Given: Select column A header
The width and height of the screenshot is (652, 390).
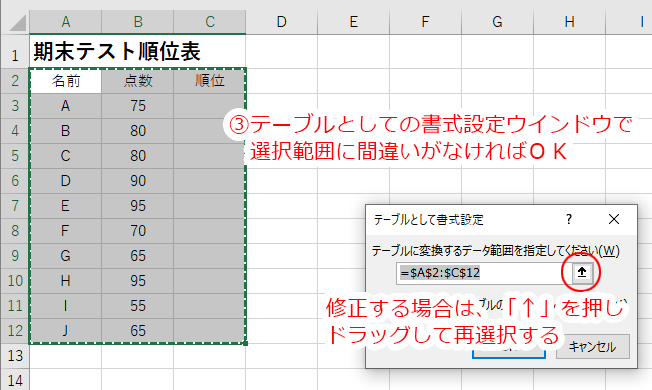Looking at the screenshot, I should tap(65, 22).
